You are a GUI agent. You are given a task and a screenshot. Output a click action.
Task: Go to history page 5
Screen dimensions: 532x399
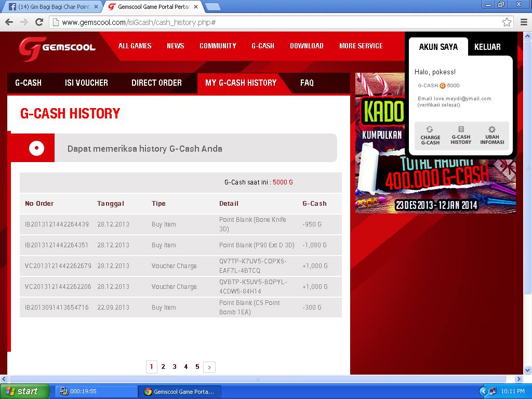(x=197, y=367)
